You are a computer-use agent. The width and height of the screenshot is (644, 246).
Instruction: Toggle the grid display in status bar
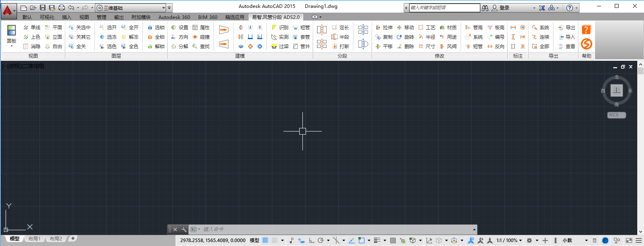(265, 240)
